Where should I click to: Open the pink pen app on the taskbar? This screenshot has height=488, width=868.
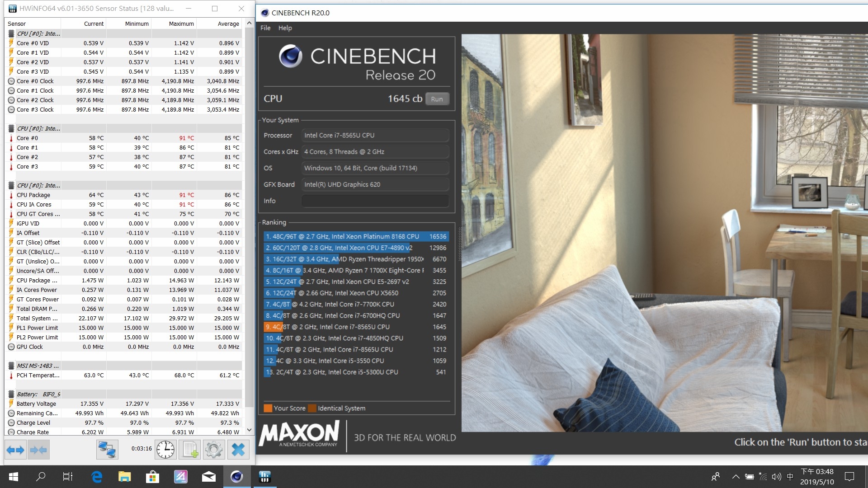coord(180,477)
